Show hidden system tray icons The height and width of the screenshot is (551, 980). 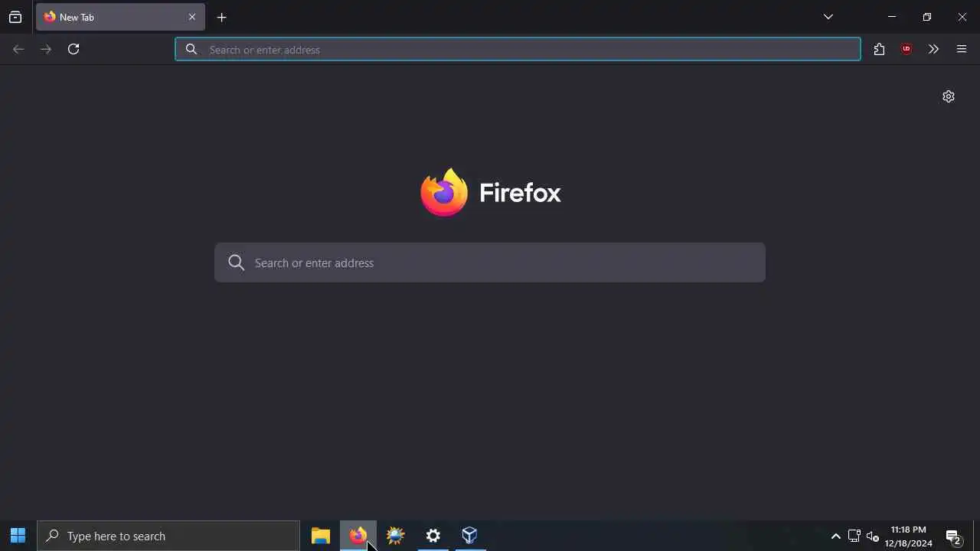tap(836, 536)
